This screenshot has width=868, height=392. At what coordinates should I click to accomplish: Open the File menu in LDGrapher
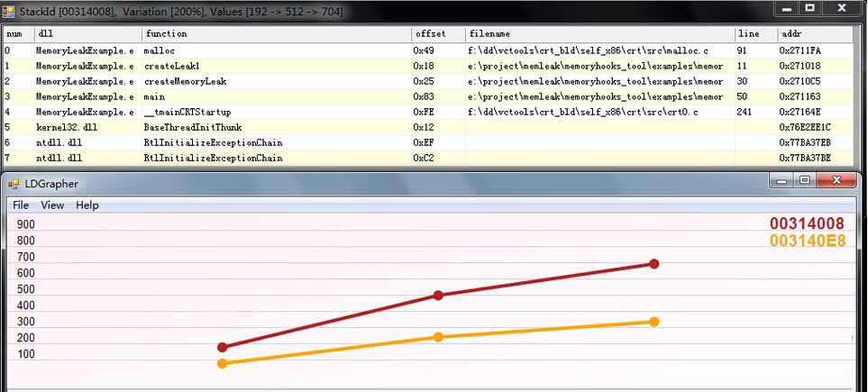pos(21,205)
